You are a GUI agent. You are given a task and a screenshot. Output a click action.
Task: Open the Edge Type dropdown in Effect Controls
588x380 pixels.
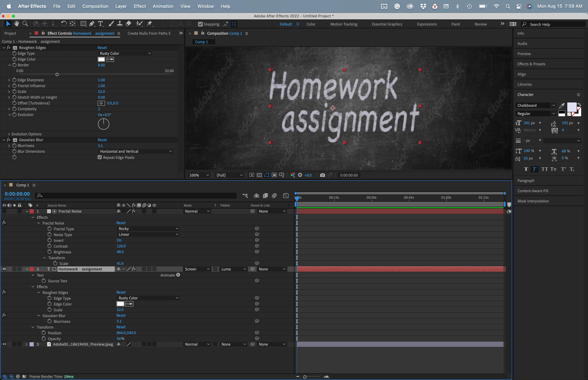click(x=125, y=53)
